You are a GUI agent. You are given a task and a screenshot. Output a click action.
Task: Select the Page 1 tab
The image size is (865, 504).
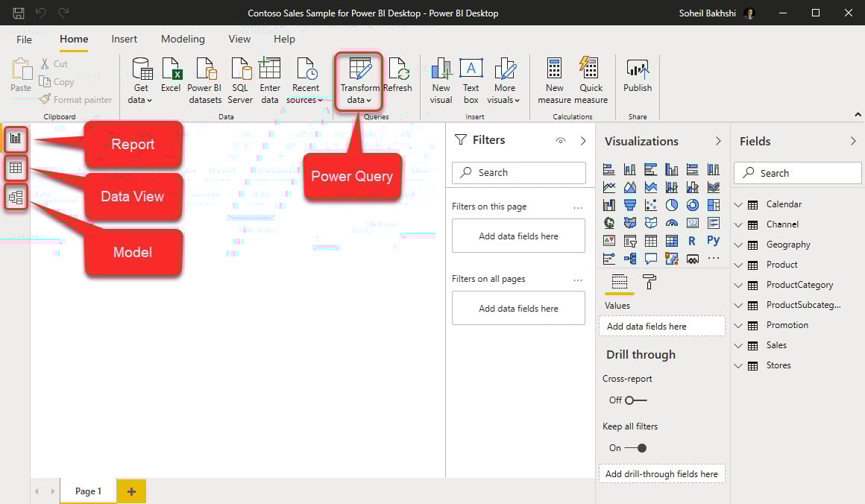[x=88, y=491]
